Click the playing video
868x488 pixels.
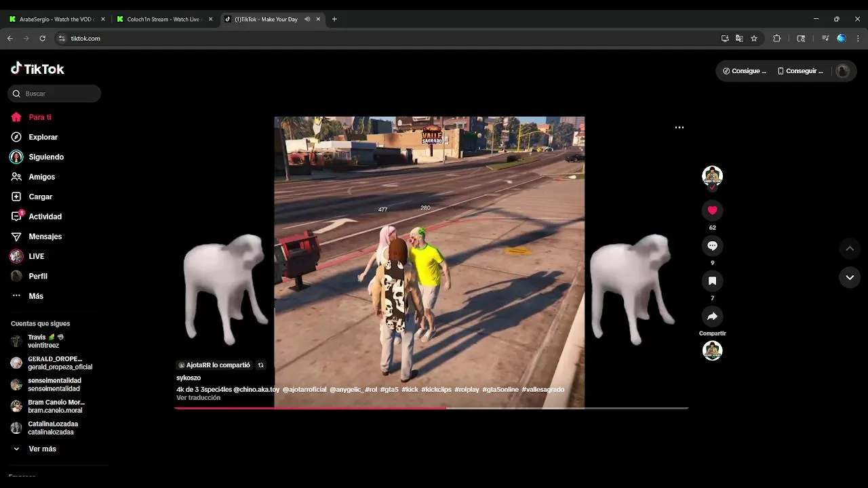point(429,262)
